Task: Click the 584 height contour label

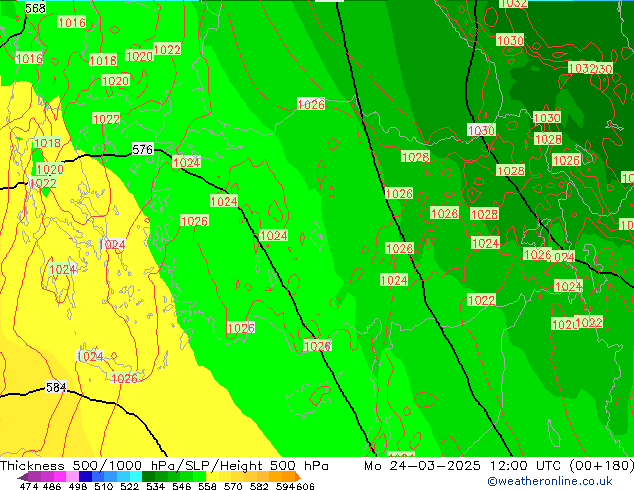Action: tap(56, 387)
